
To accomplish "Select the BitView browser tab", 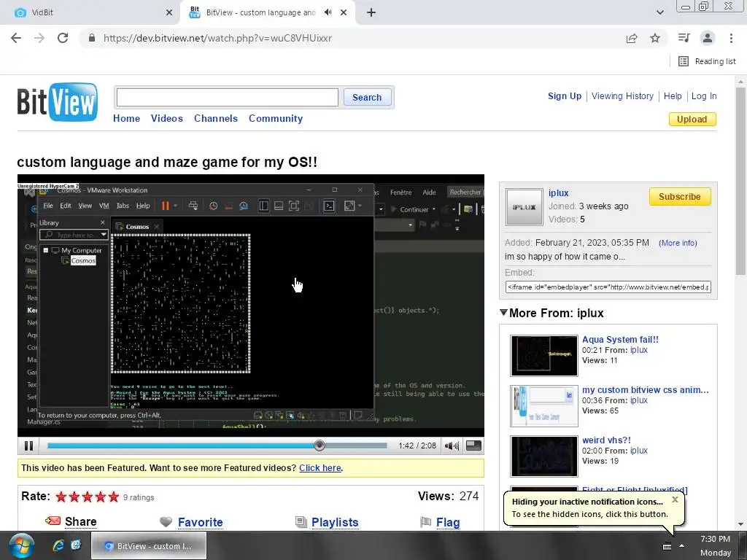I will click(260, 12).
